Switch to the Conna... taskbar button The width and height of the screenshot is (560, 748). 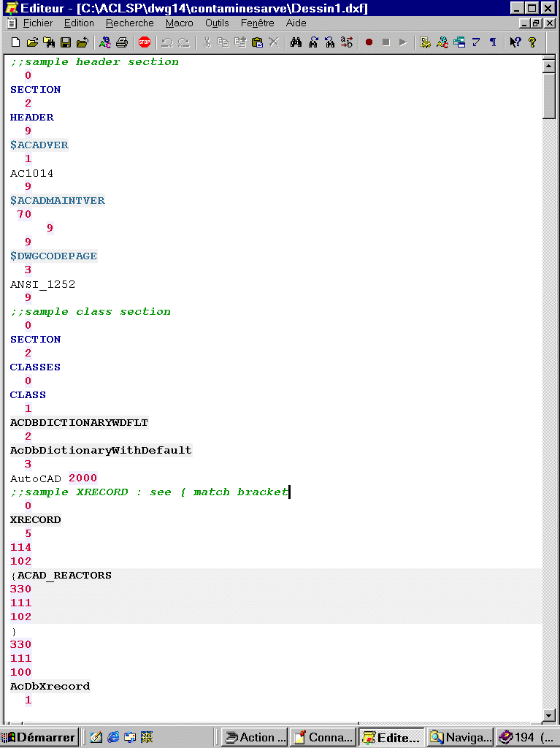click(323, 738)
